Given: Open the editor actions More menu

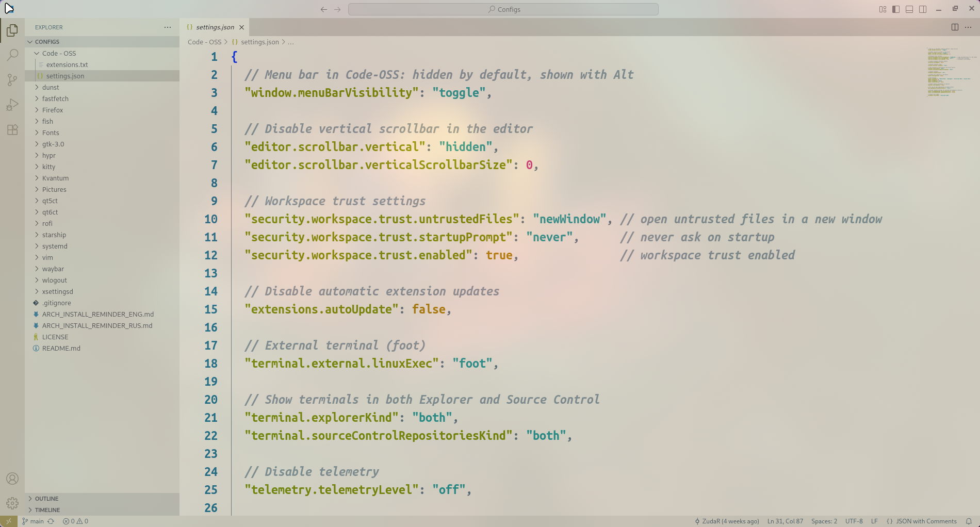Looking at the screenshot, I should (968, 27).
